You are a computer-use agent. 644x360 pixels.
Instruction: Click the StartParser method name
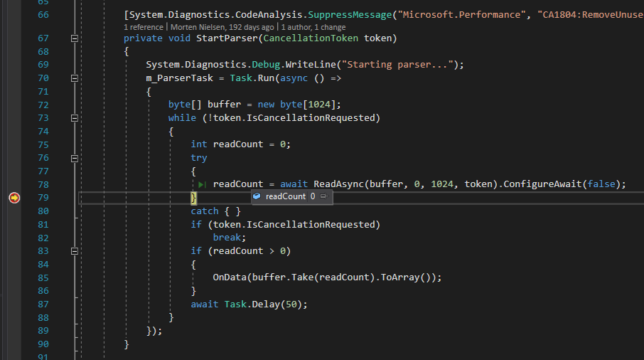click(x=227, y=38)
